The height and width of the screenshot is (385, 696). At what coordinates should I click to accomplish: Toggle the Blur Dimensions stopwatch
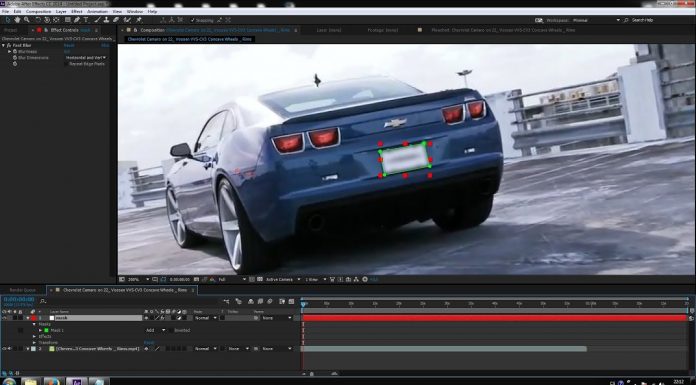coord(15,58)
